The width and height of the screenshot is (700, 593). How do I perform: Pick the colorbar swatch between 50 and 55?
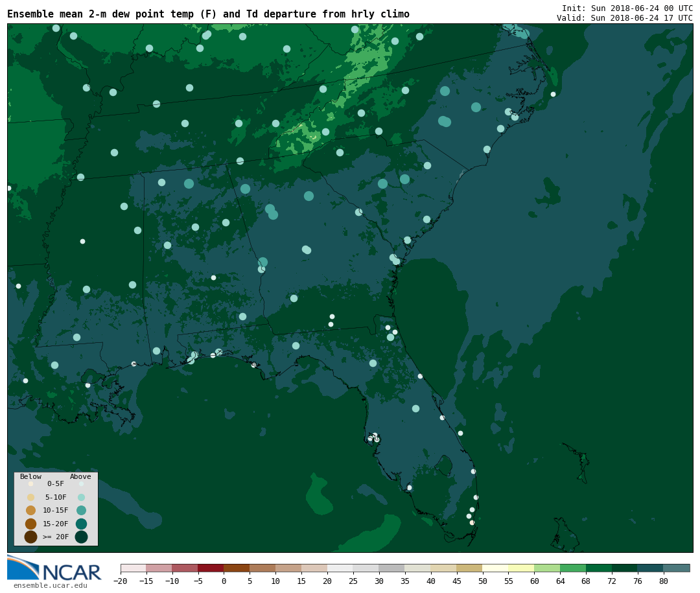click(496, 568)
